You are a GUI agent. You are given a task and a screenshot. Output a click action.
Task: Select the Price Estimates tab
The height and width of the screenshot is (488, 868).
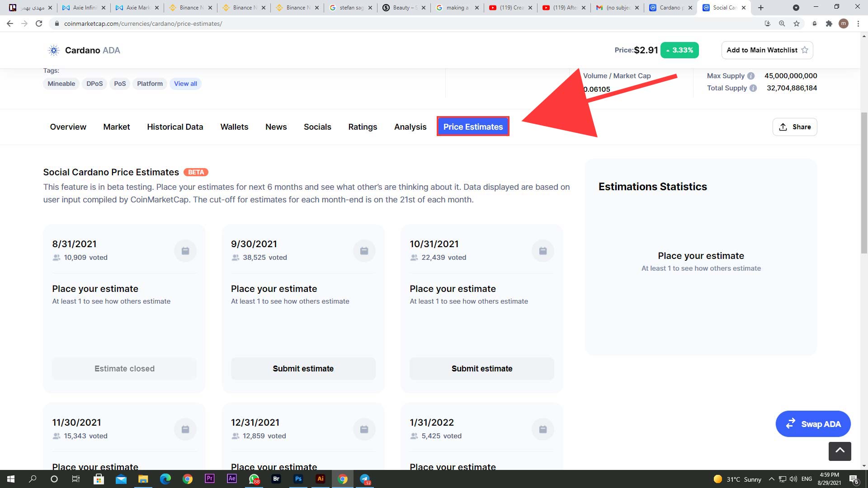coord(473,127)
